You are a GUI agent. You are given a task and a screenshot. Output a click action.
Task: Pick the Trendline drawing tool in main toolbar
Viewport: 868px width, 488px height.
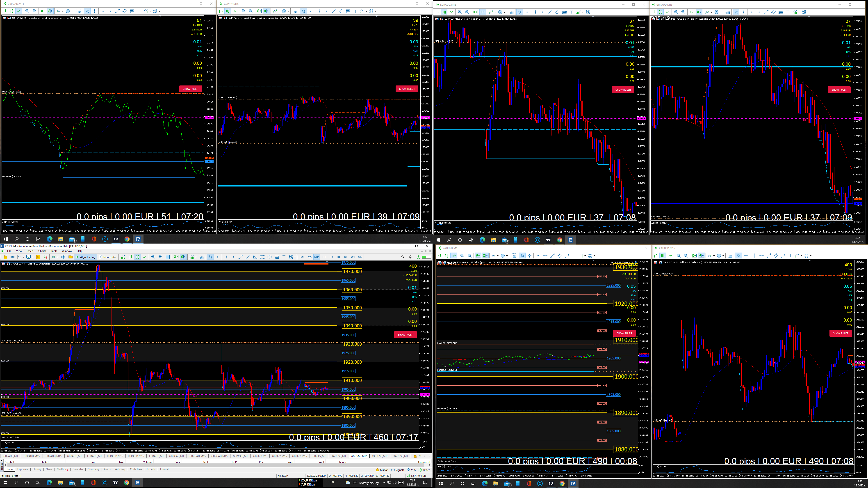[x=248, y=257]
